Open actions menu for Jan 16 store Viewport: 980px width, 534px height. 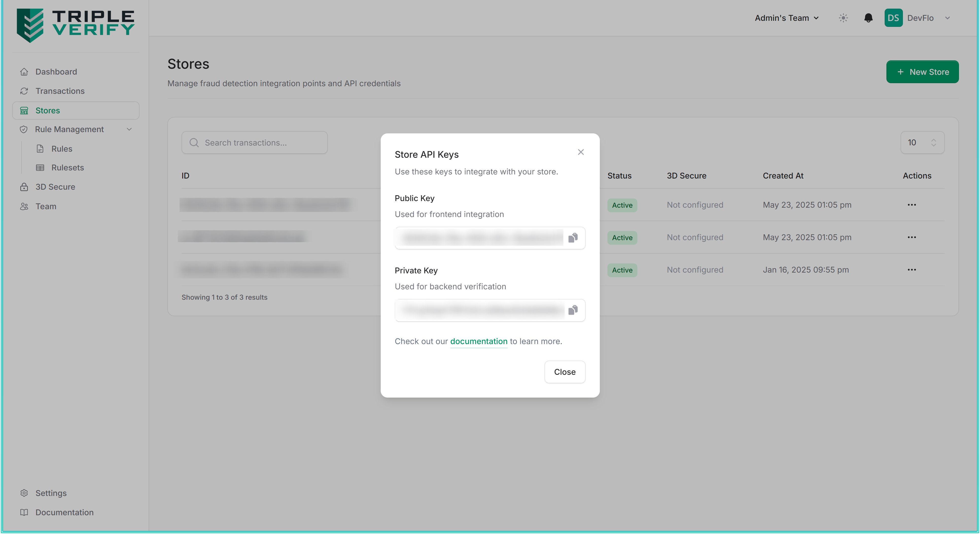pyautogui.click(x=912, y=270)
